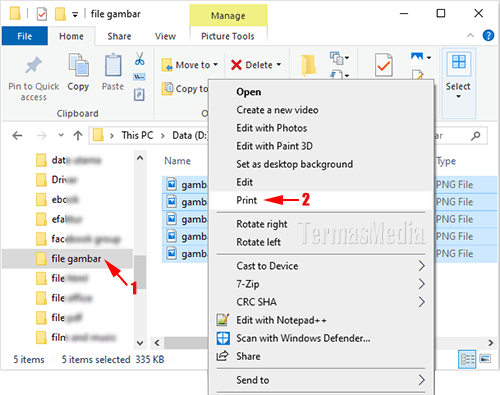This screenshot has height=395, width=500.
Task: Click the Copy path icon
Action: [139, 77]
